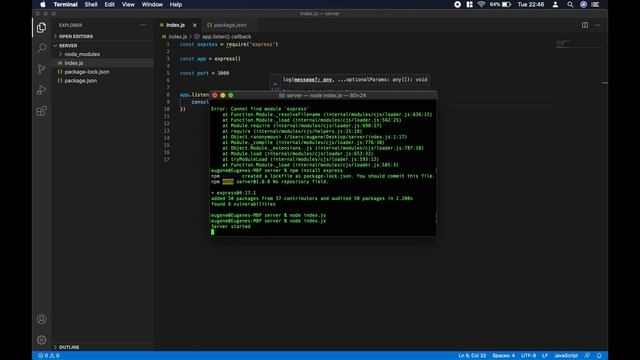
Task: Click the screen recording circle icon
Action: click(x=457, y=4)
